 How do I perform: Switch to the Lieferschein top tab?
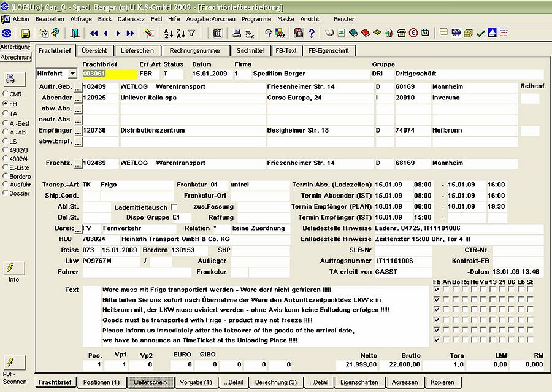click(x=137, y=51)
